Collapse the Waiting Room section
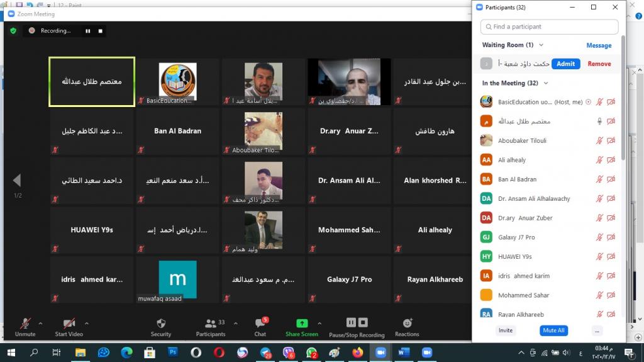This screenshot has height=362, width=644. pyautogui.click(x=541, y=45)
